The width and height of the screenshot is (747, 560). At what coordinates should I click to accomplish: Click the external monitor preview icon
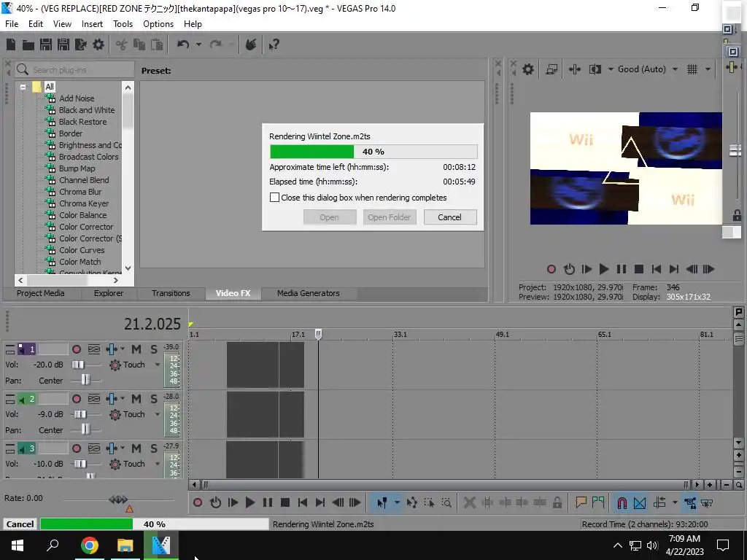551,69
